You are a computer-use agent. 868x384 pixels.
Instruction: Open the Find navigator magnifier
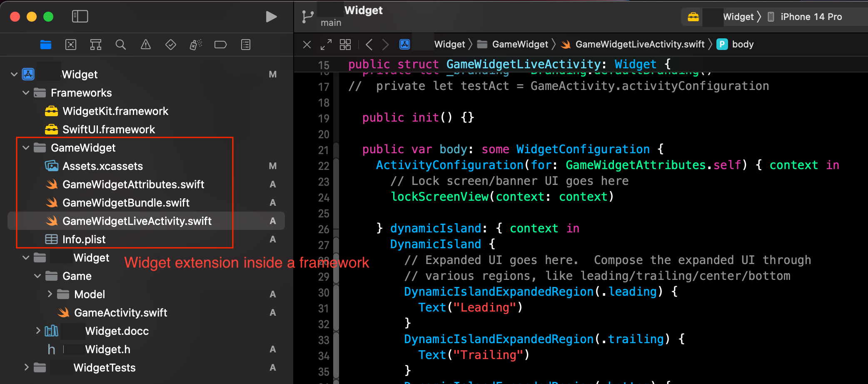click(121, 45)
